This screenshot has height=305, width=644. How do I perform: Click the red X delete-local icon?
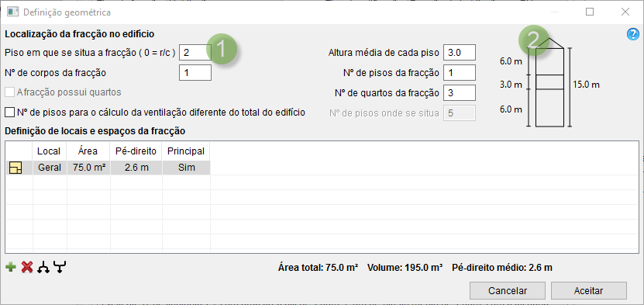[x=27, y=268]
